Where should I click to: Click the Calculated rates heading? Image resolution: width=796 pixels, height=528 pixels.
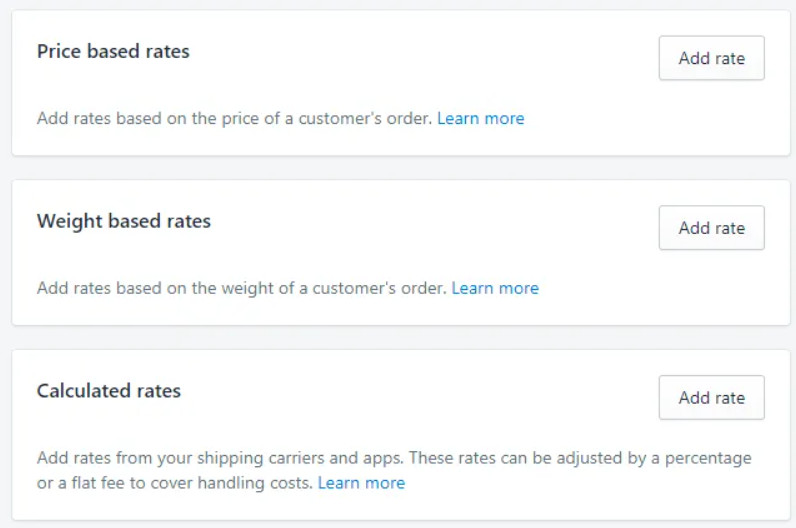[x=109, y=391]
